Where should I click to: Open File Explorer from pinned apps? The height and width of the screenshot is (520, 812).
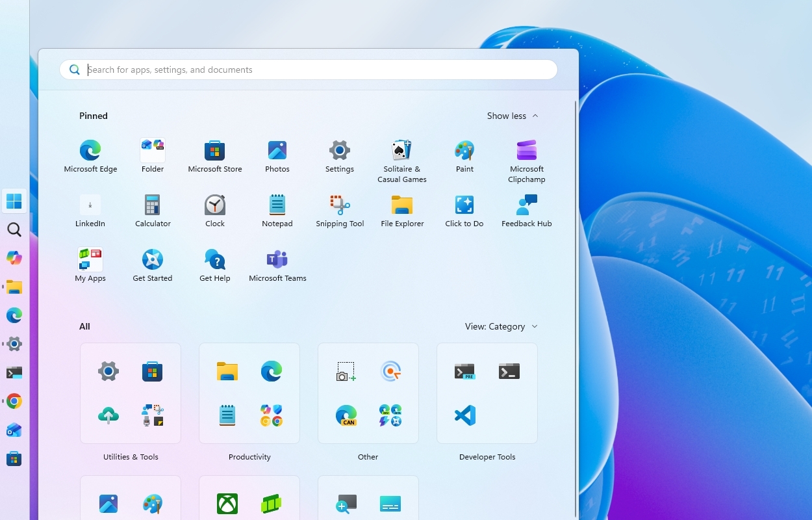[402, 211]
